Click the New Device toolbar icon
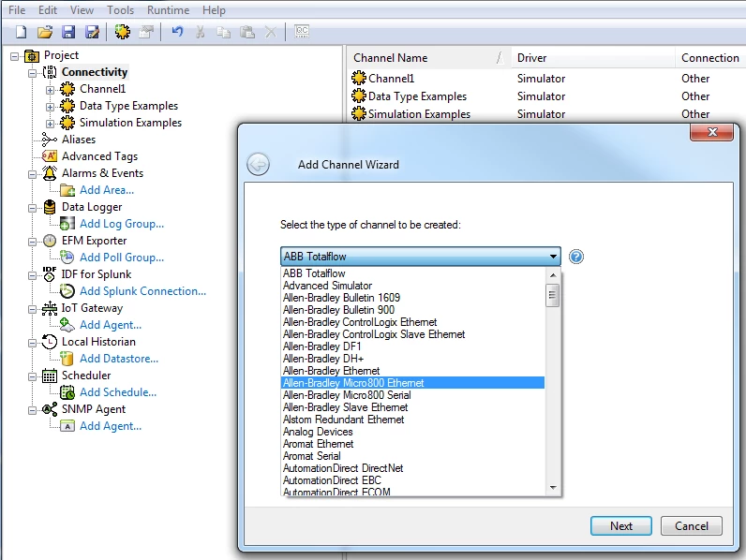 146,32
